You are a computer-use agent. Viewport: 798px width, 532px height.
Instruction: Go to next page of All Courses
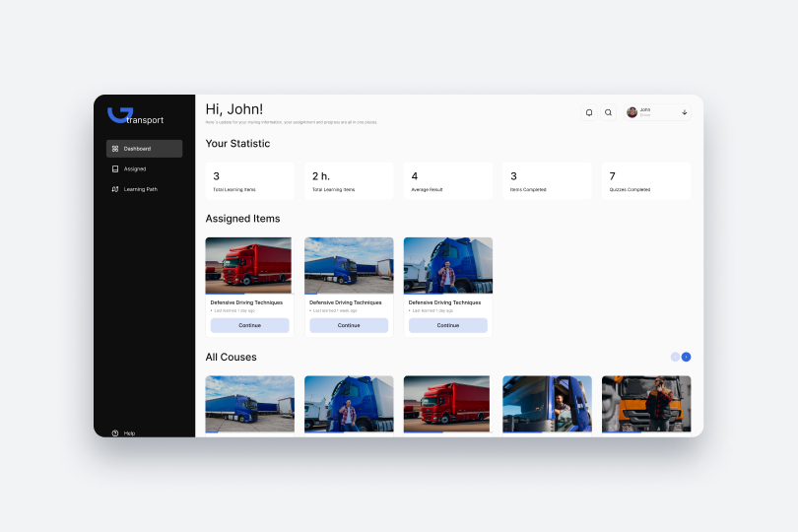point(686,357)
